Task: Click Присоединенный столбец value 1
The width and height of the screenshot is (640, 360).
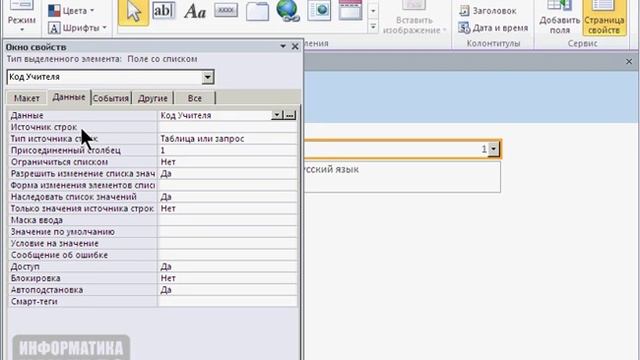Action: (227, 151)
